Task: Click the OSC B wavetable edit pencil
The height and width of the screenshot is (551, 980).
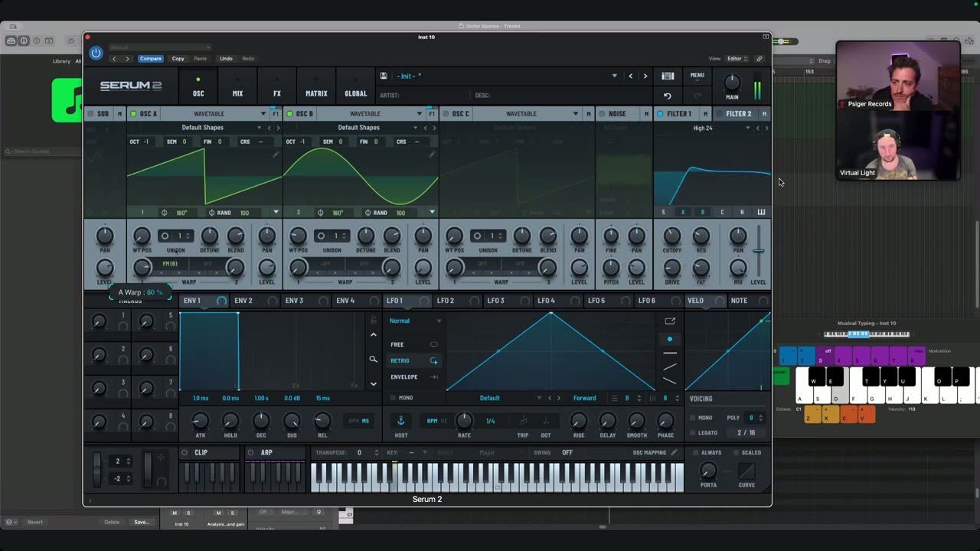Action: coord(432,154)
